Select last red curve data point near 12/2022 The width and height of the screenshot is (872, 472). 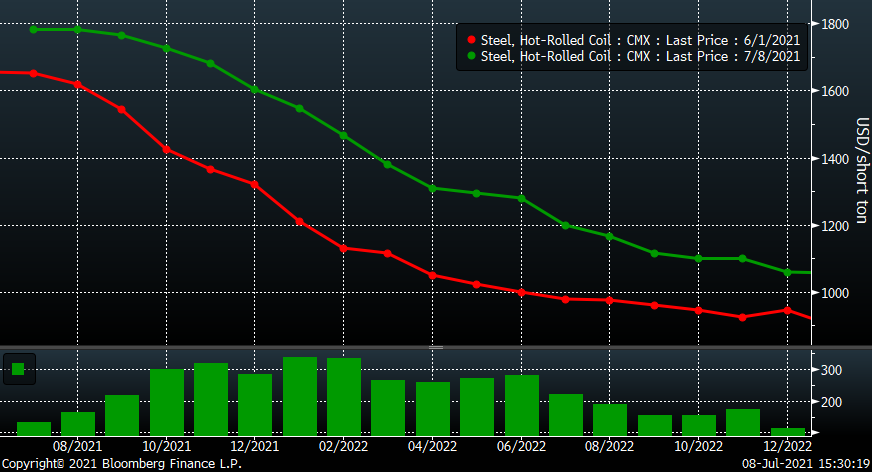tap(787, 310)
